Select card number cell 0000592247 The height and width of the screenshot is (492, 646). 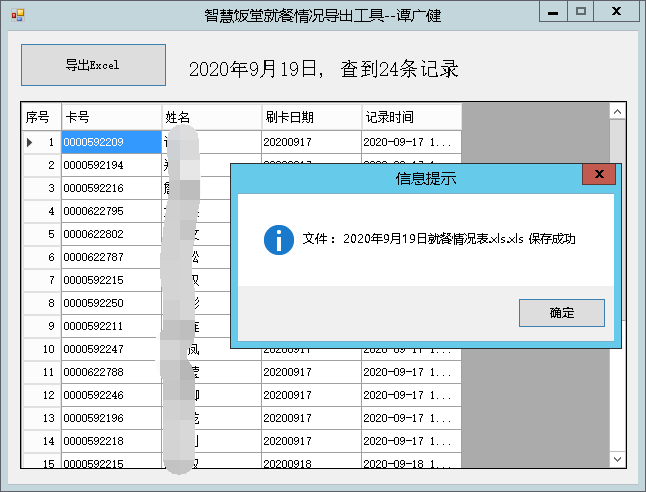click(111, 349)
